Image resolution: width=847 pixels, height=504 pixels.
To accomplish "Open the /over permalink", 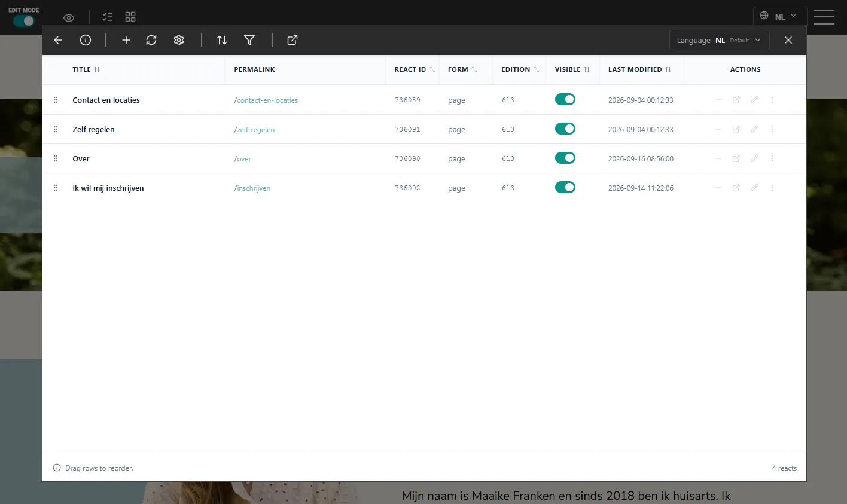I will (242, 159).
